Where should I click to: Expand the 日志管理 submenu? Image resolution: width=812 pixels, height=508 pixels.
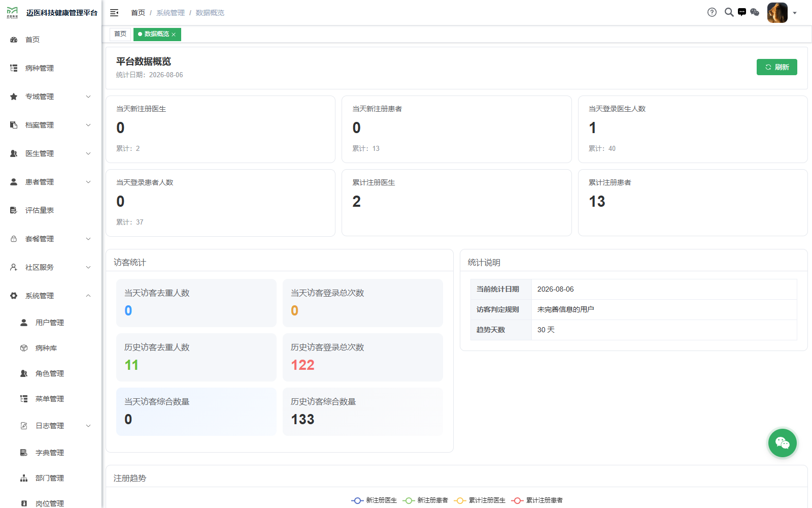(x=51, y=426)
